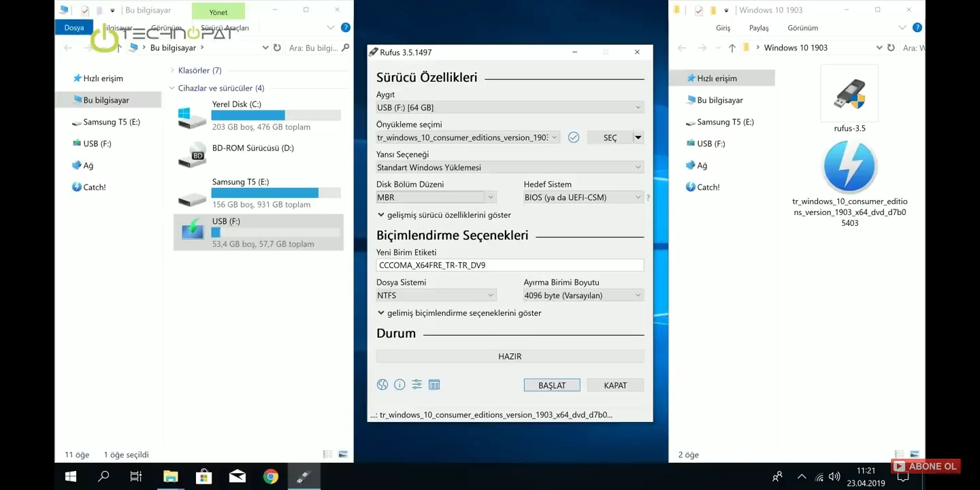Switch to Rufus via its taskbar icon
This screenshot has height=490, width=980.
pos(304,476)
